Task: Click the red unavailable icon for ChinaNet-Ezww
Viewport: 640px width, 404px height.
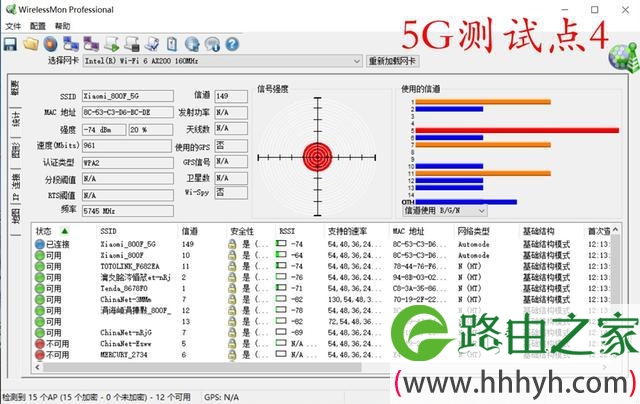Action: pos(40,344)
